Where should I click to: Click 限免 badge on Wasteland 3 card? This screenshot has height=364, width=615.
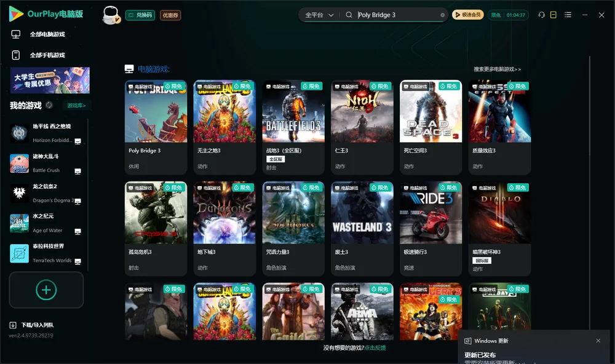(379, 188)
